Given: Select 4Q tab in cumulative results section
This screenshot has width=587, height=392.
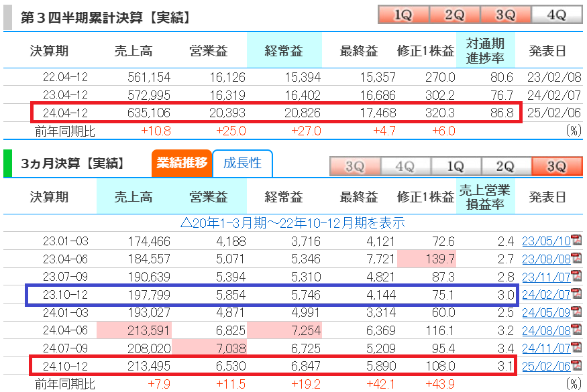Looking at the screenshot, I should coord(557,15).
